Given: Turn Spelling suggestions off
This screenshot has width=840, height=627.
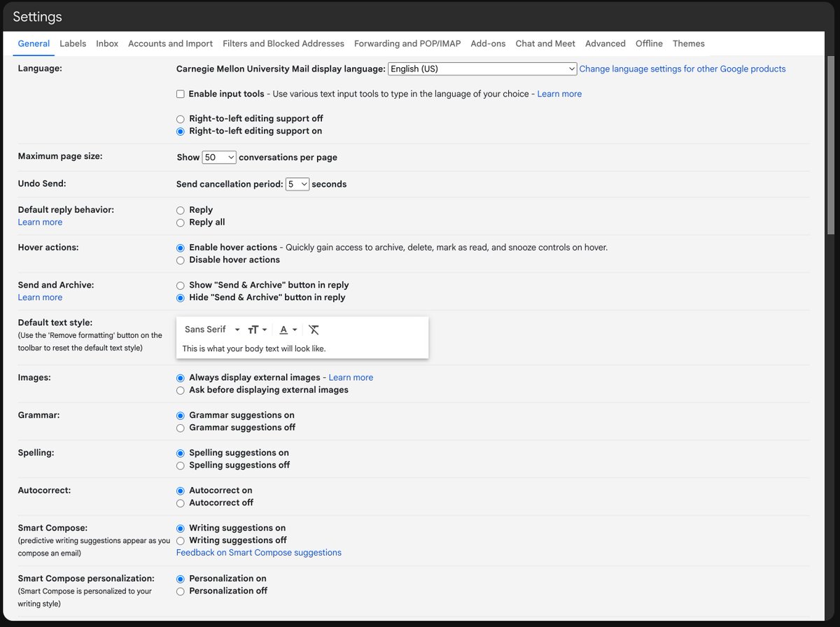Looking at the screenshot, I should coord(181,466).
